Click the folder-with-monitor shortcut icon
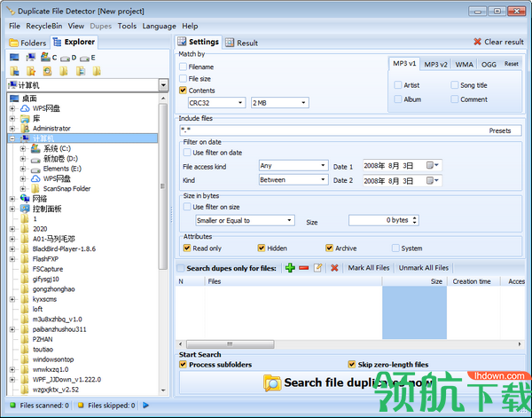532x418 pixels. 14,71
